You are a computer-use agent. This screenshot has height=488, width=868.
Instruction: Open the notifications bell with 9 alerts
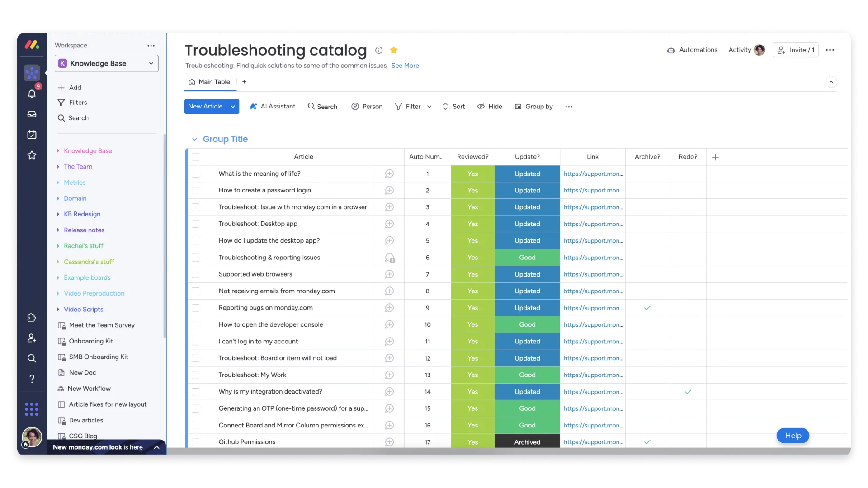pyautogui.click(x=32, y=94)
